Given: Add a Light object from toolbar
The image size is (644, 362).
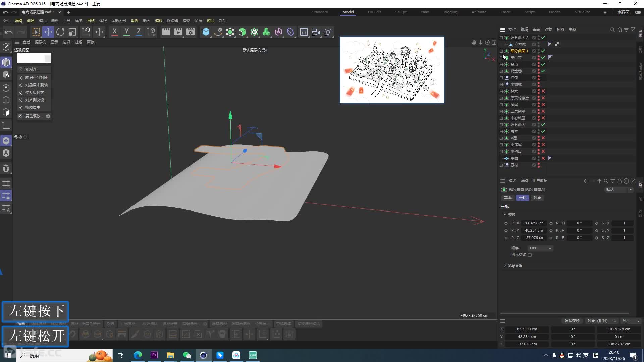Looking at the screenshot, I should pyautogui.click(x=328, y=32).
